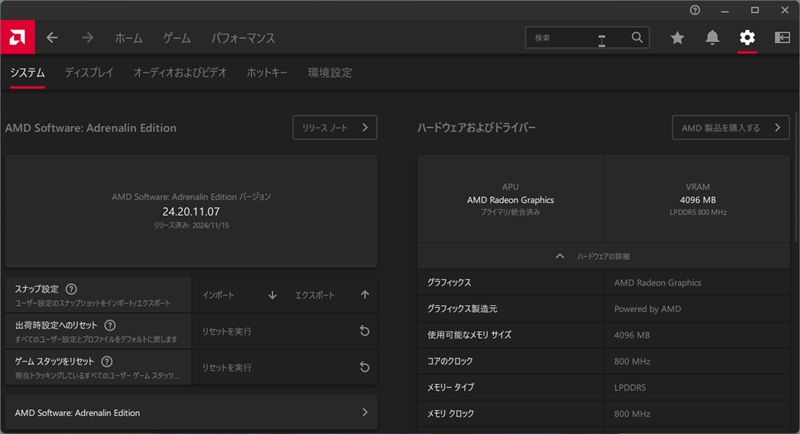Switch to the 環境設定 tab

point(330,73)
